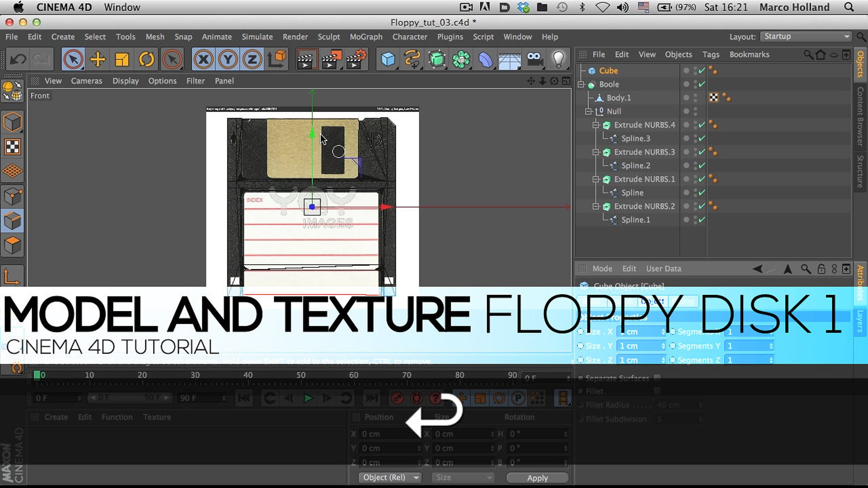Screen dimensions: 868x488
Task: Open the Attribute Manager User Data menu
Action: click(664, 269)
